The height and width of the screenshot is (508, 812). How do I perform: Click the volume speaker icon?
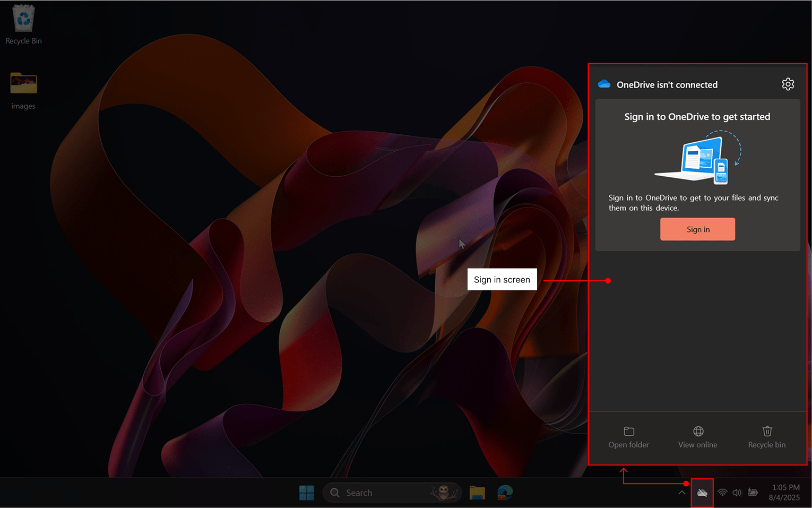(737, 493)
